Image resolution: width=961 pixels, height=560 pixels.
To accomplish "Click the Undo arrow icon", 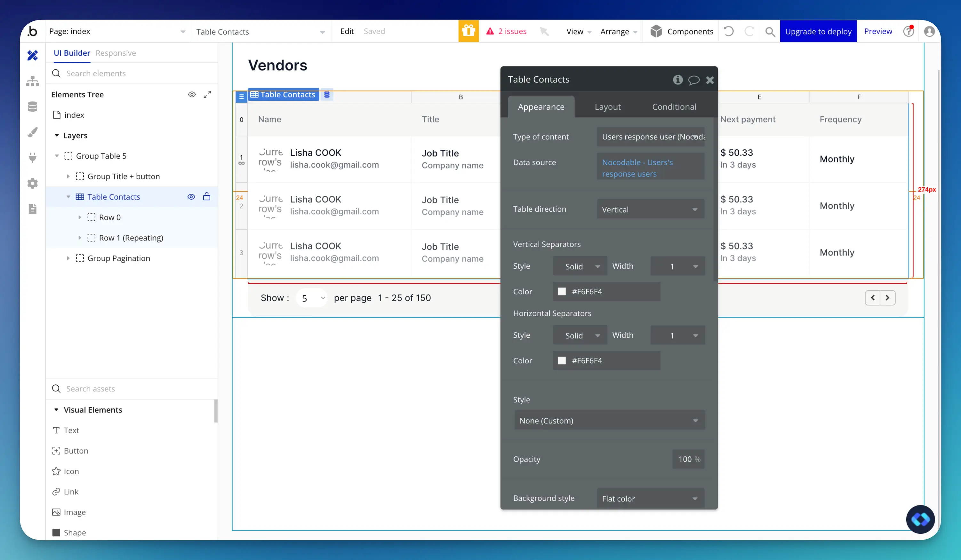I will click(729, 31).
